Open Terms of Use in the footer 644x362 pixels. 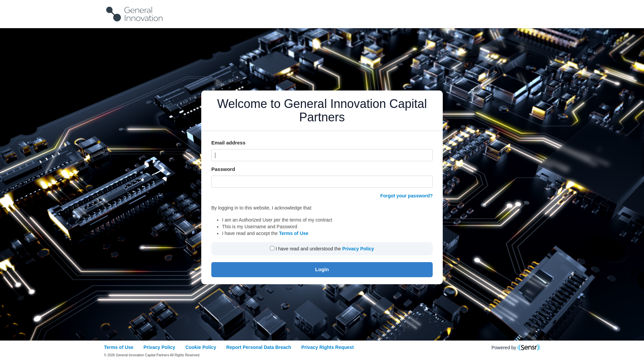[118, 347]
